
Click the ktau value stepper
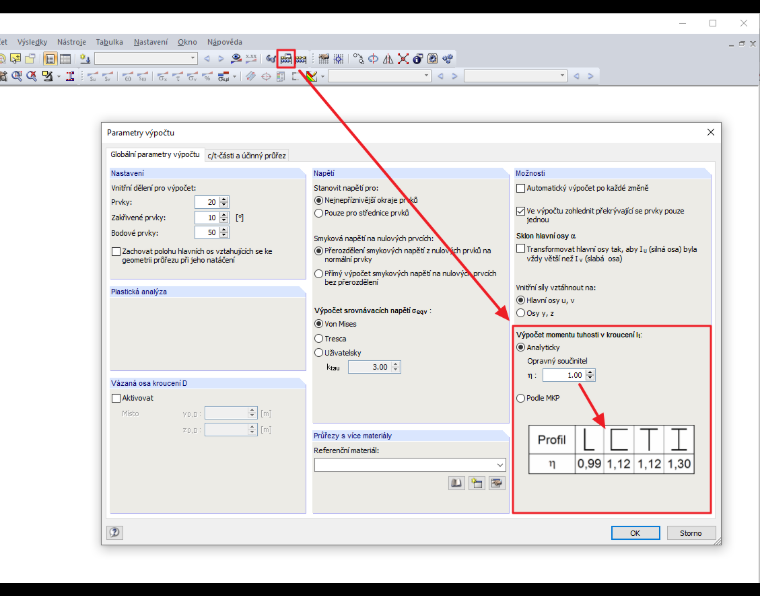pos(396,367)
